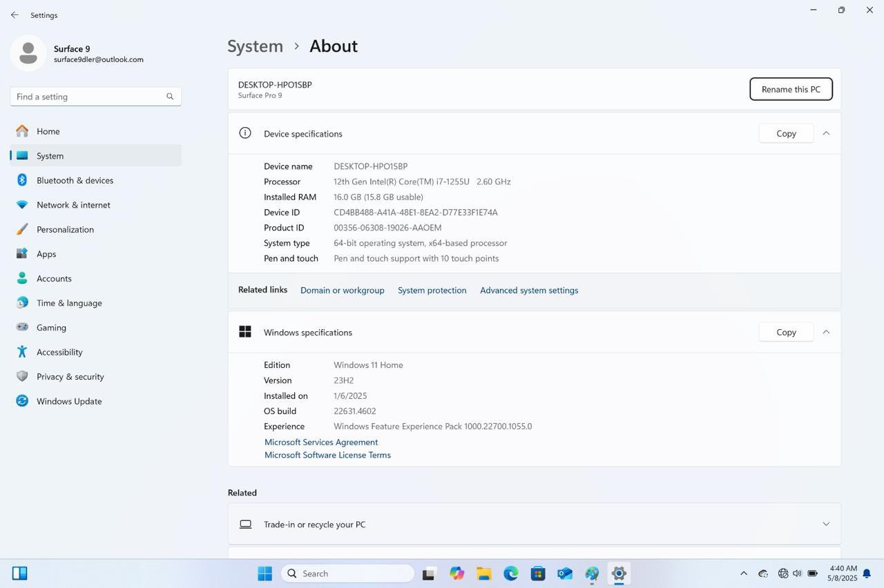
Task: Open the notification bell
Action: (867, 574)
